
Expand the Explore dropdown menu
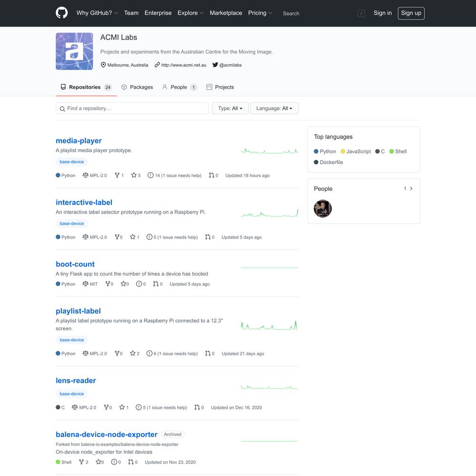tap(191, 13)
